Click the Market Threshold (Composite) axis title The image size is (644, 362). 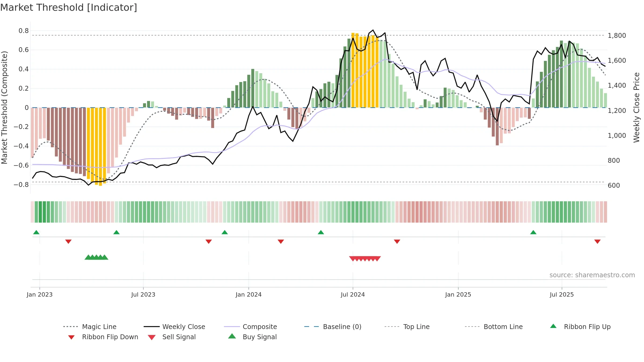(4, 108)
